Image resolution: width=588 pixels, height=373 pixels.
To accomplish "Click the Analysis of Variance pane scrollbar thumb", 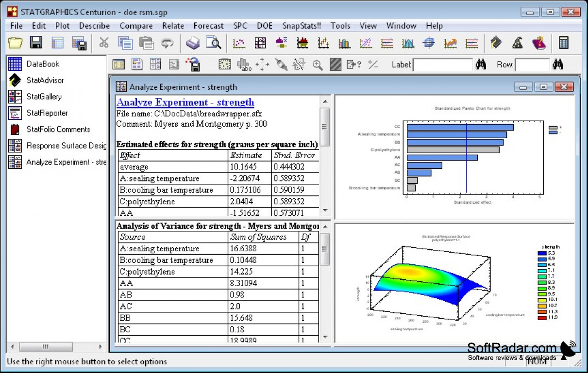I will pyautogui.click(x=325, y=249).
